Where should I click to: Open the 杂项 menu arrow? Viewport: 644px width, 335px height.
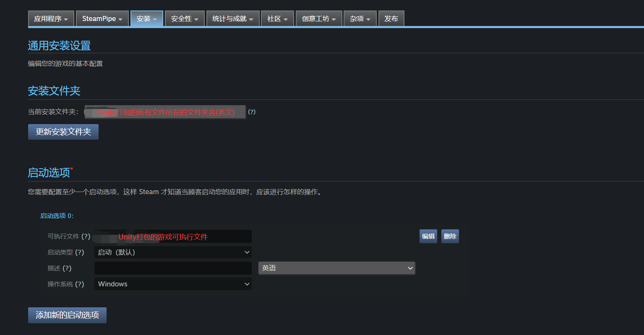pos(369,18)
